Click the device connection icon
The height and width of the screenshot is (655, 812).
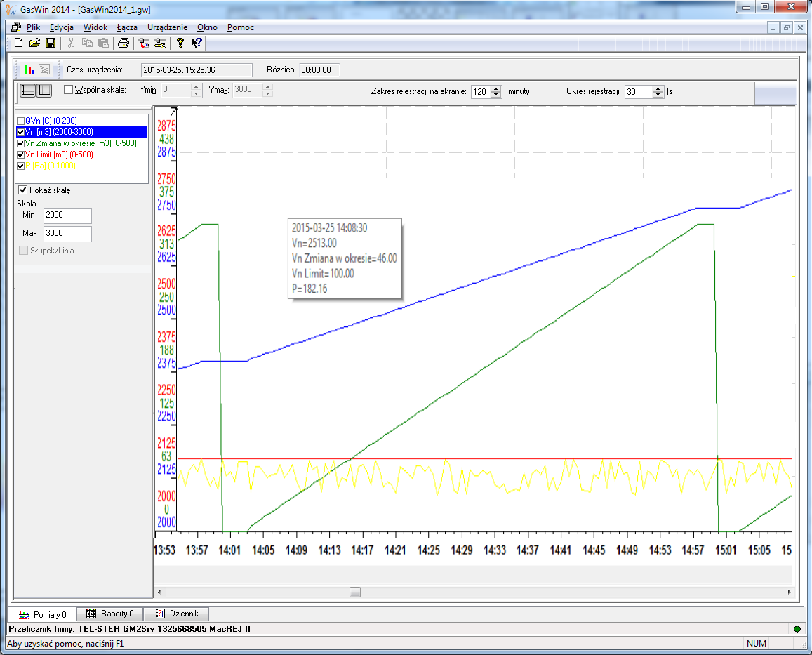[145, 43]
